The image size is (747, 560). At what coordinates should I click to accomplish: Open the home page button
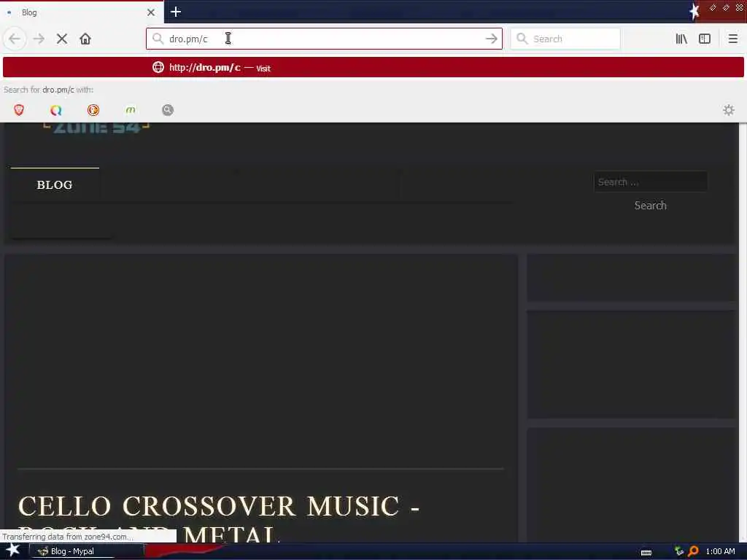coord(85,39)
